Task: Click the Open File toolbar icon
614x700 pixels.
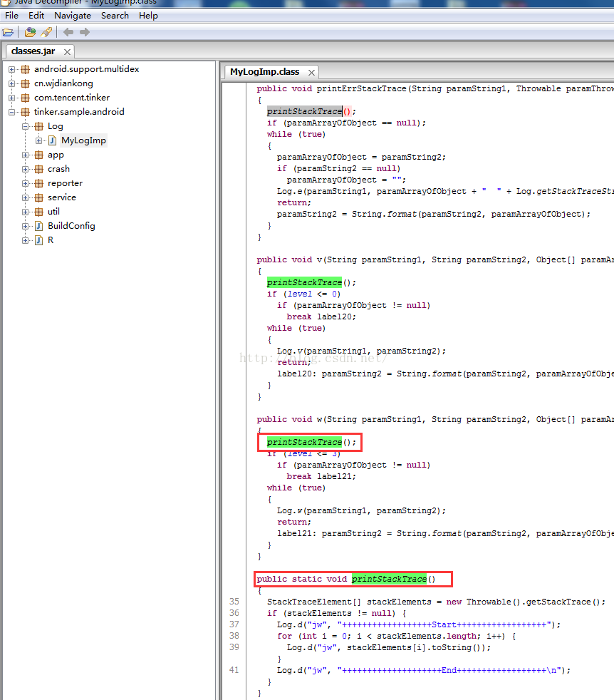Action: tap(8, 32)
